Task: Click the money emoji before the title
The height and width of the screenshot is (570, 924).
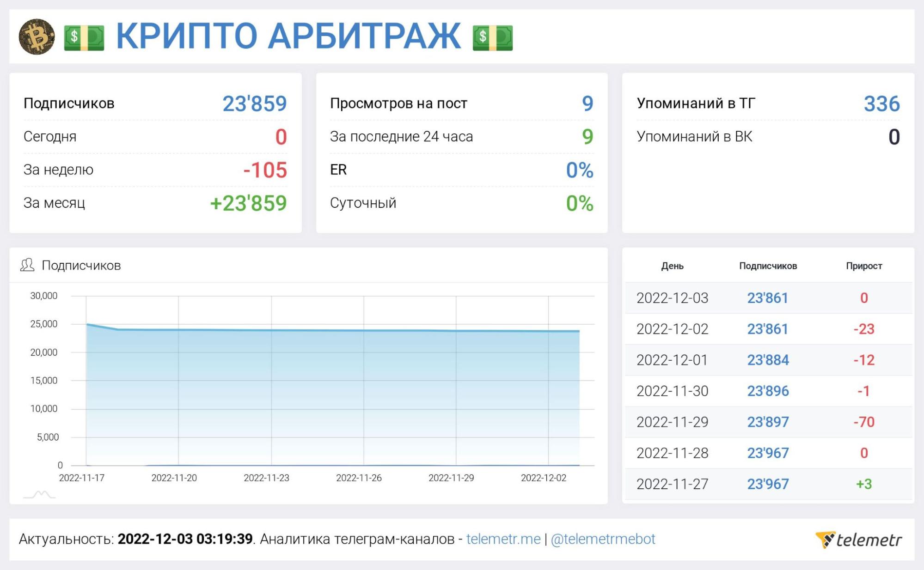Action: (x=84, y=37)
